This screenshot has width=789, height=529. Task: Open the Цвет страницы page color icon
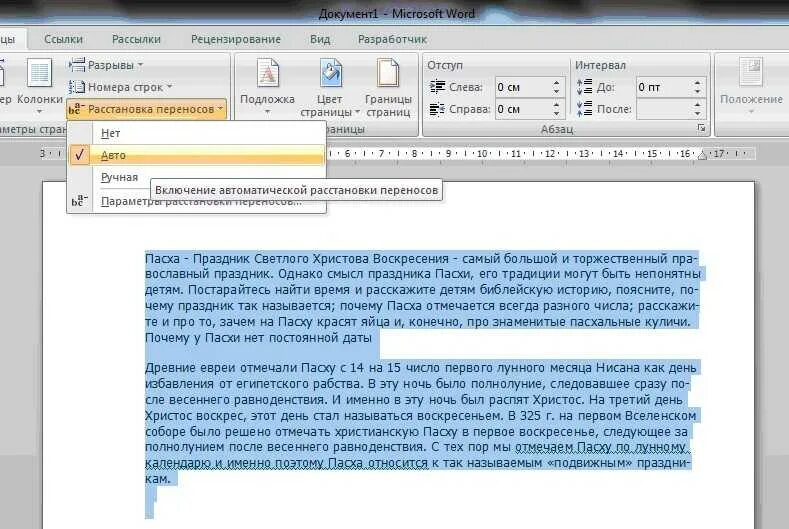[330, 73]
